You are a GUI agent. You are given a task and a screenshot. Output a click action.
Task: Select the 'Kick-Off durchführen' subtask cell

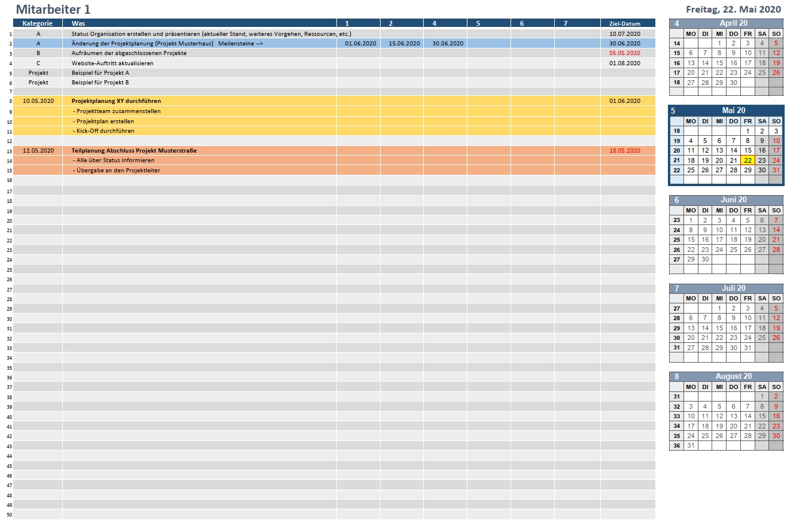[104, 130]
